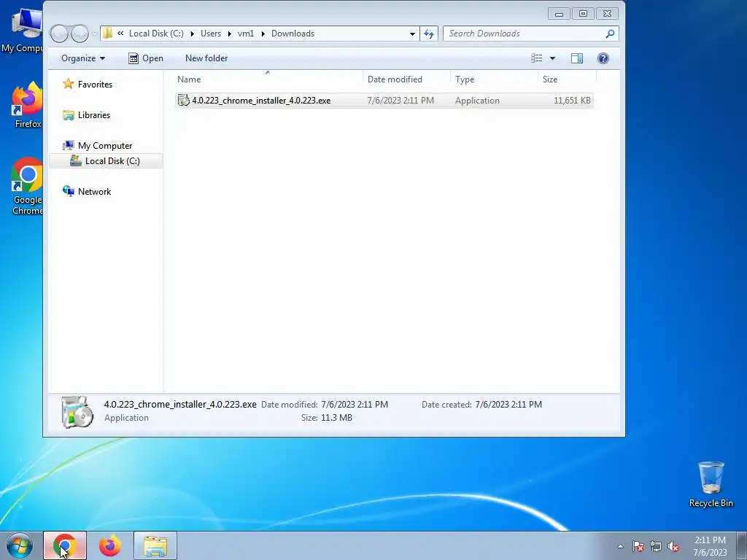Open the recent pages dropdown arrow
Screen dimensions: 747x560
(x=94, y=34)
